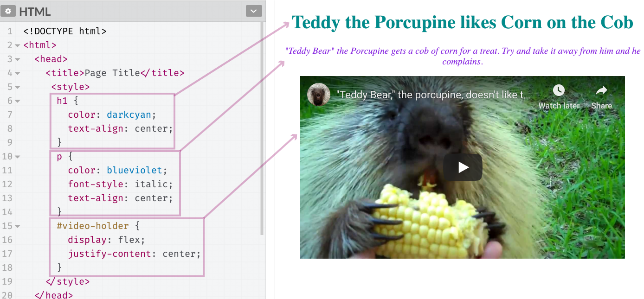
Task: Collapse the <title> fold arrow on line 4
Action: pos(18,73)
